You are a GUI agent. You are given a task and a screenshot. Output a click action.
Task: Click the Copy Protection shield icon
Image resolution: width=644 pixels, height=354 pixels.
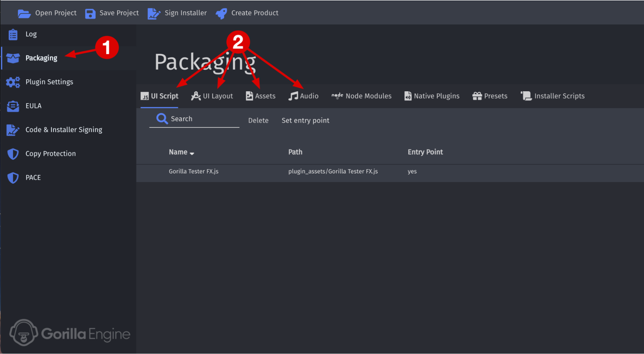[x=13, y=154]
